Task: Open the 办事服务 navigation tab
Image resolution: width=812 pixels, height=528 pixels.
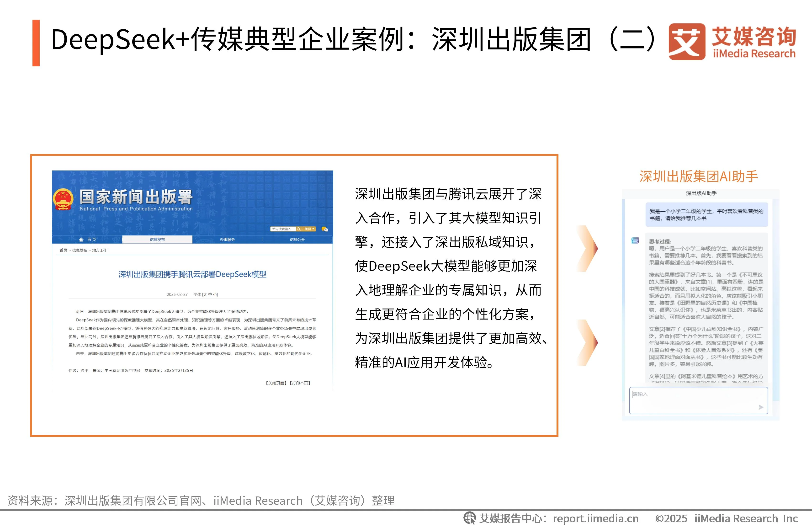Action: pyautogui.click(x=227, y=240)
